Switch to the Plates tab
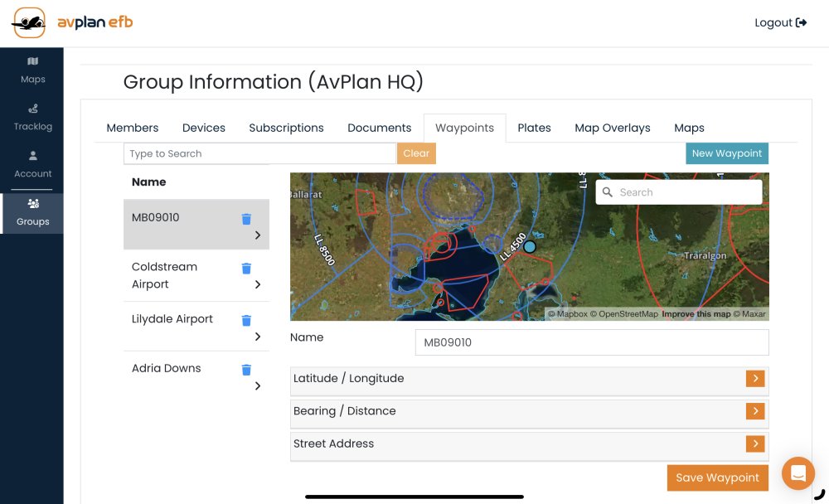The image size is (829, 504). tap(534, 128)
